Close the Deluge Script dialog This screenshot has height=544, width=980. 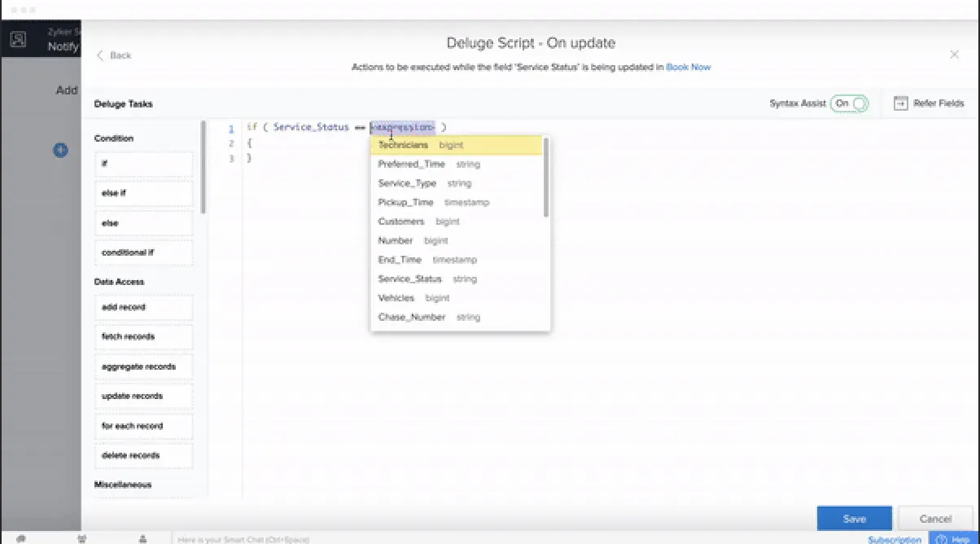[x=955, y=55]
